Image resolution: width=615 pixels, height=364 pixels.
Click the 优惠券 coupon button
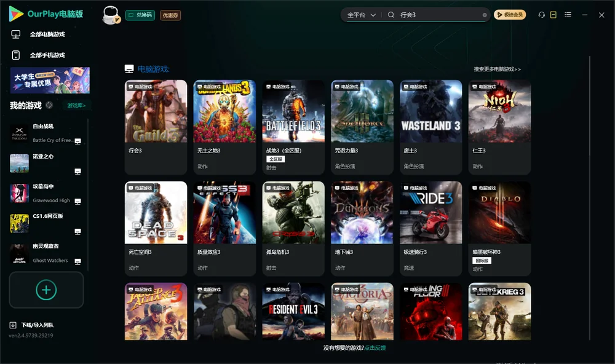170,15
